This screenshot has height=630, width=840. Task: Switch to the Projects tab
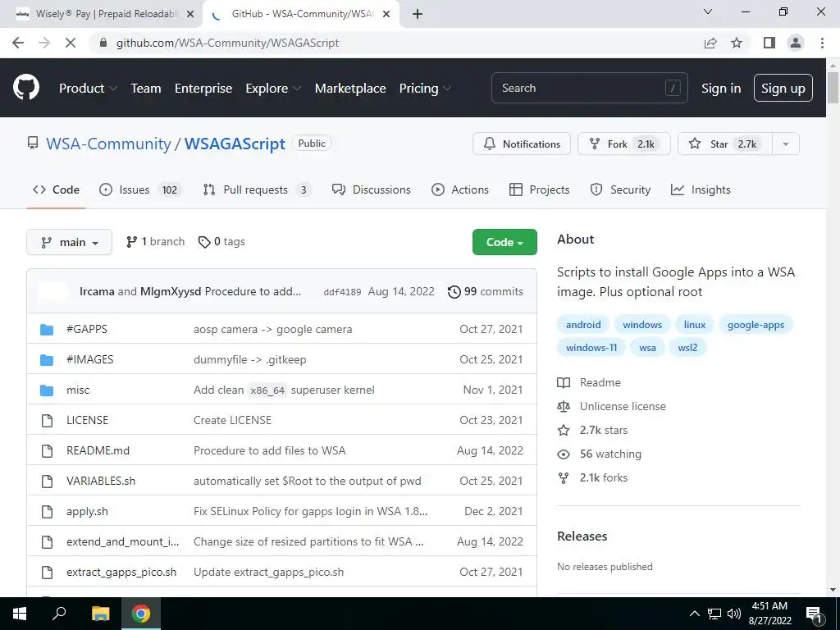(540, 189)
